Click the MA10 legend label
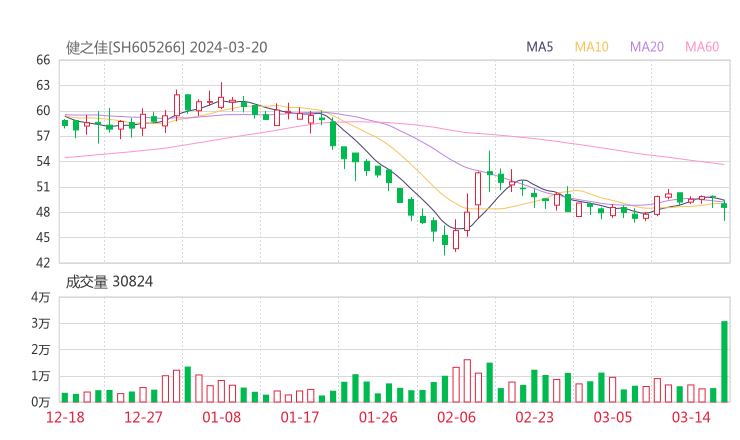The height and width of the screenshot is (440, 740). point(591,47)
